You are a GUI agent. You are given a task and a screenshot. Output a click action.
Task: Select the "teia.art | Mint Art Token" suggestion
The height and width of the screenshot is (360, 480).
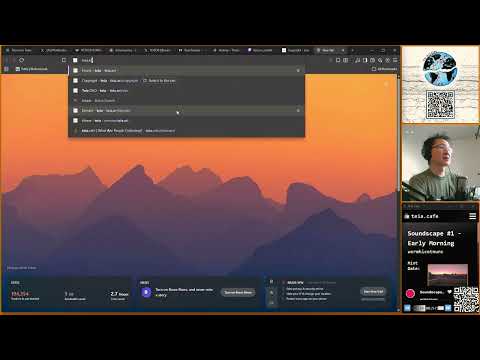tap(187, 131)
